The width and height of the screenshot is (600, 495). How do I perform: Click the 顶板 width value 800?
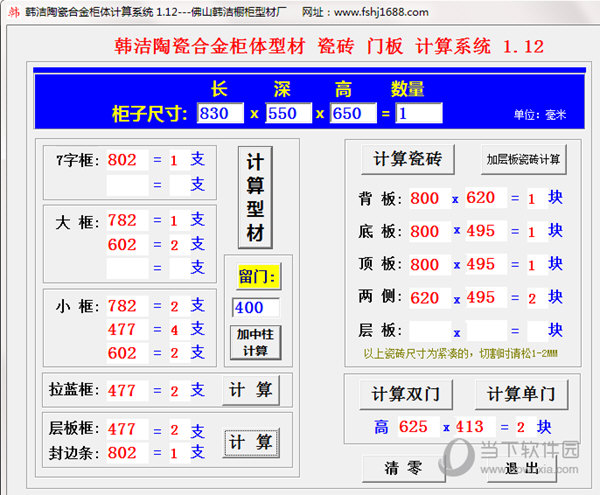430,265
